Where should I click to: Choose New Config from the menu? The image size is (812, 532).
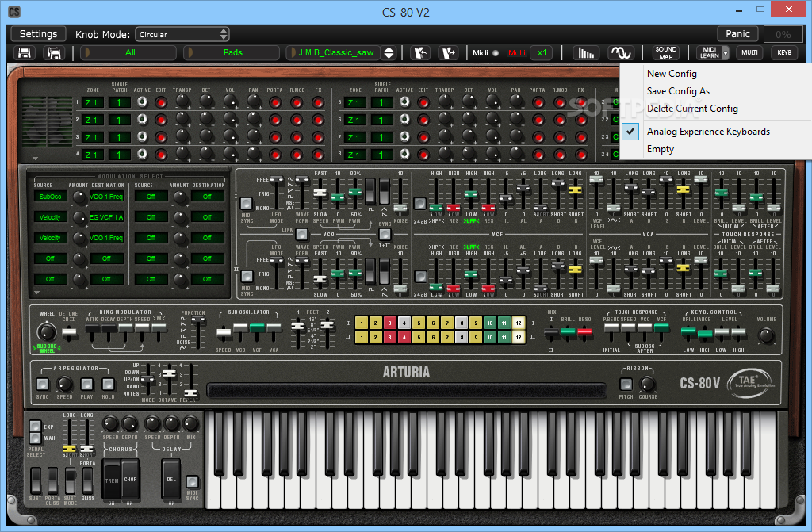click(x=672, y=74)
